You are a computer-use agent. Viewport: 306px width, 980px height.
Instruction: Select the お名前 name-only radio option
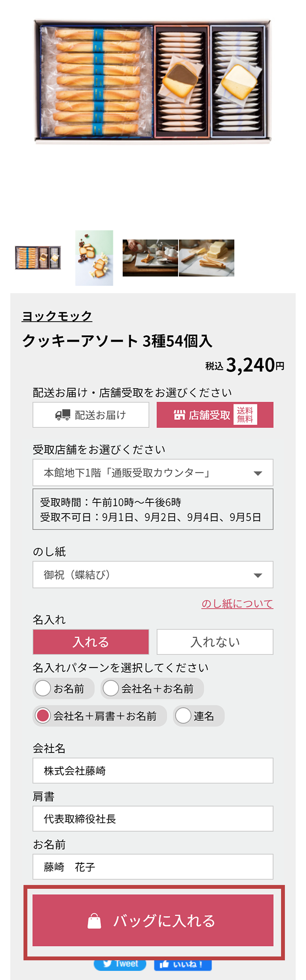tap(43, 688)
